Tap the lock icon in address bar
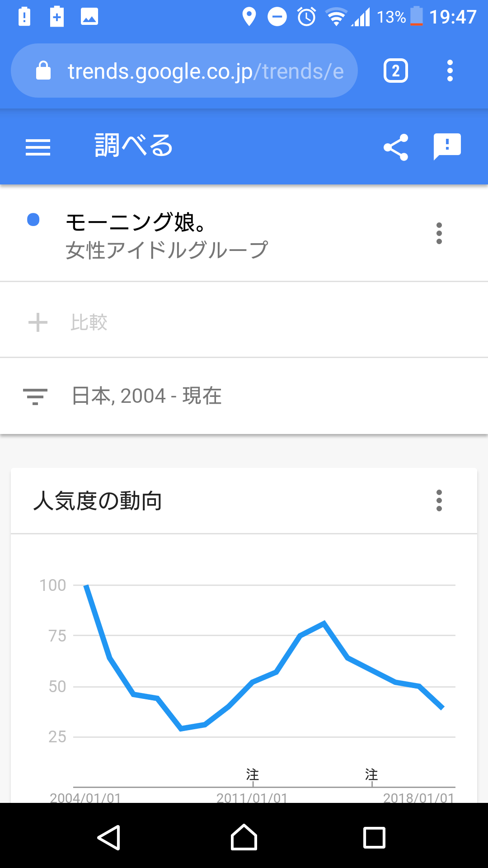Image resolution: width=488 pixels, height=868 pixels. tap(43, 71)
